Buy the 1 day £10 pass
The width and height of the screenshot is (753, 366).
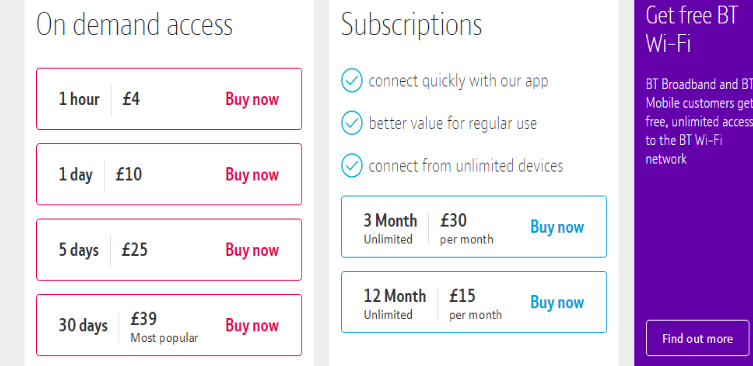(x=252, y=175)
